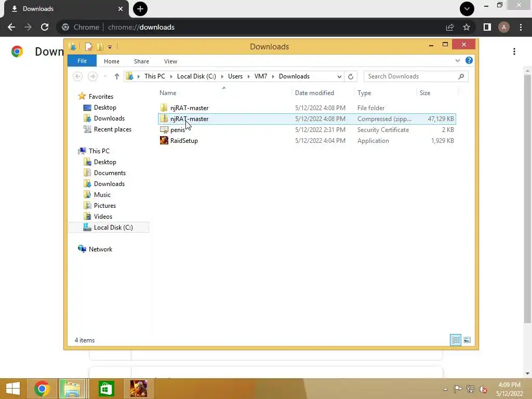Open the Music folder
The height and width of the screenshot is (399, 532).
click(102, 194)
